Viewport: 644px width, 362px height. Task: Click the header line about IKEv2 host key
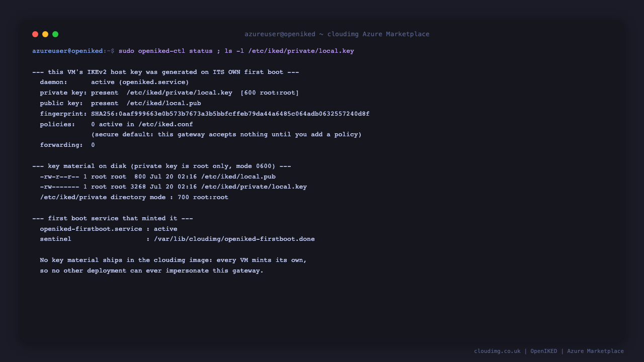click(x=166, y=72)
